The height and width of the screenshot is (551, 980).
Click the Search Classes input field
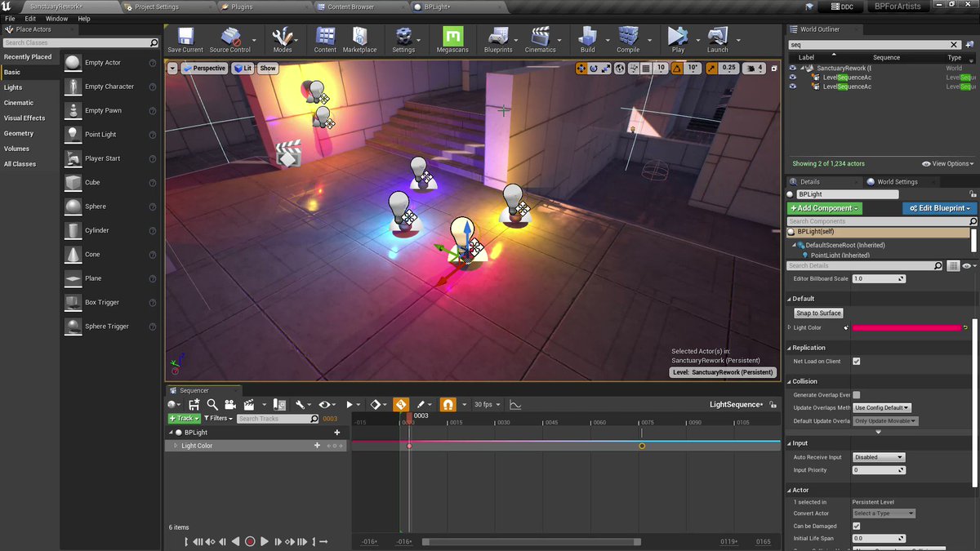81,42
